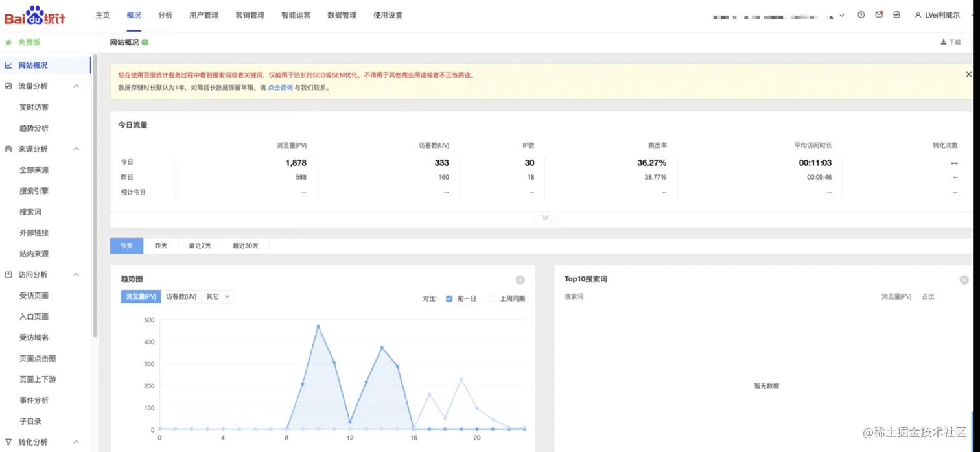Click the 点击咨询 link in notice

click(280, 88)
